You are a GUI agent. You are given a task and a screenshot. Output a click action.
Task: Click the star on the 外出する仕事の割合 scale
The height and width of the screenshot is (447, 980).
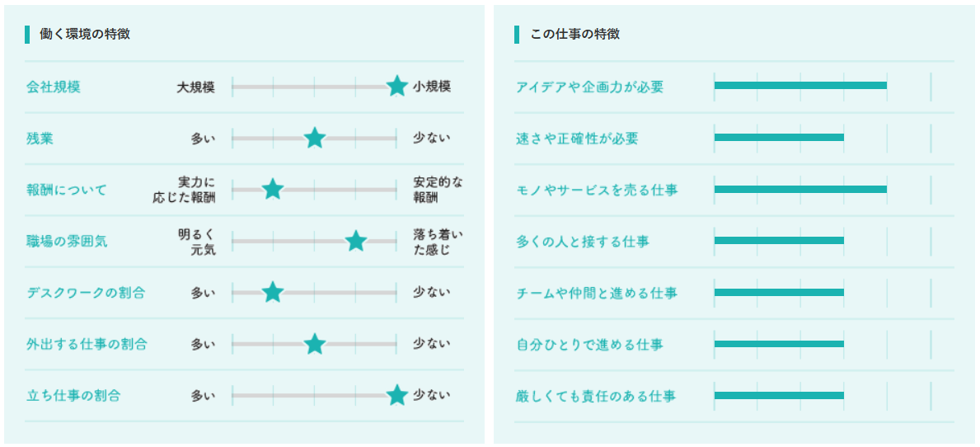(314, 344)
